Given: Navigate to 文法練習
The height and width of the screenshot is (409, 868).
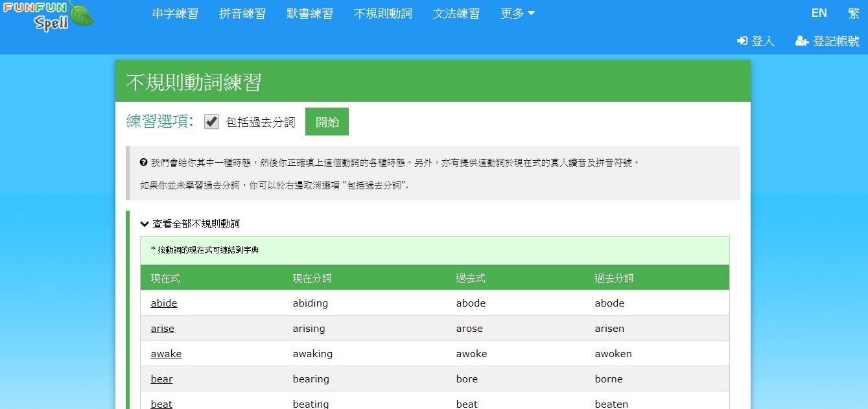Looking at the screenshot, I should (x=456, y=14).
